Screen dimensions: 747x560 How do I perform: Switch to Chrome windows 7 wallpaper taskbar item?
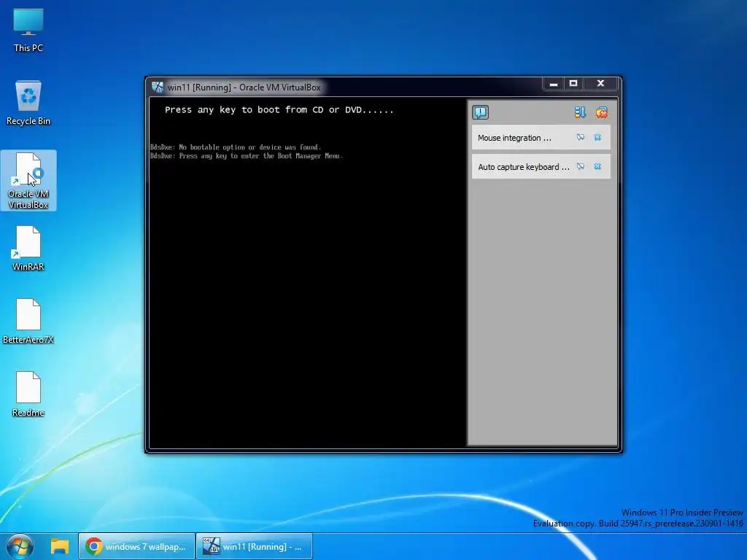tap(136, 546)
